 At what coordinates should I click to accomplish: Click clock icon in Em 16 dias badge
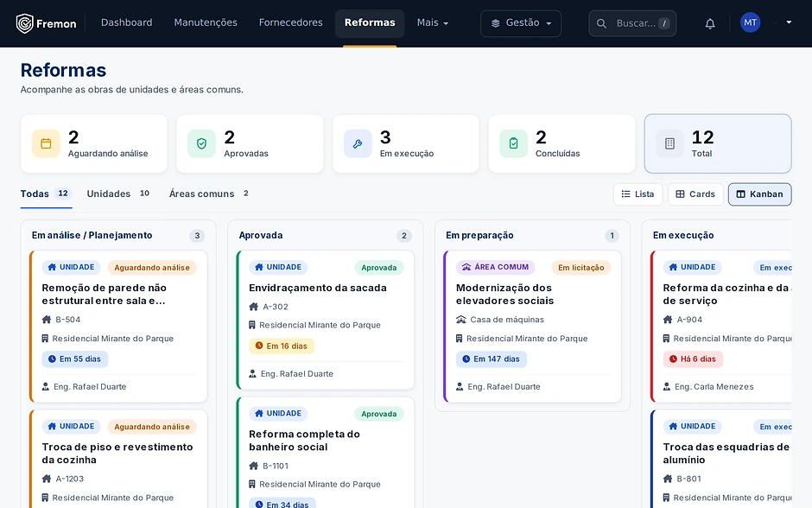pos(259,346)
